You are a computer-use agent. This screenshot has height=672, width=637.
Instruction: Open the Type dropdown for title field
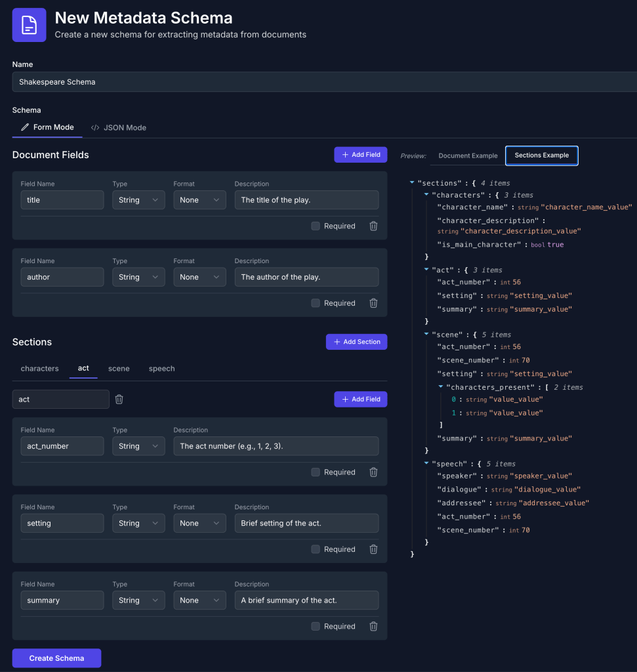(138, 200)
